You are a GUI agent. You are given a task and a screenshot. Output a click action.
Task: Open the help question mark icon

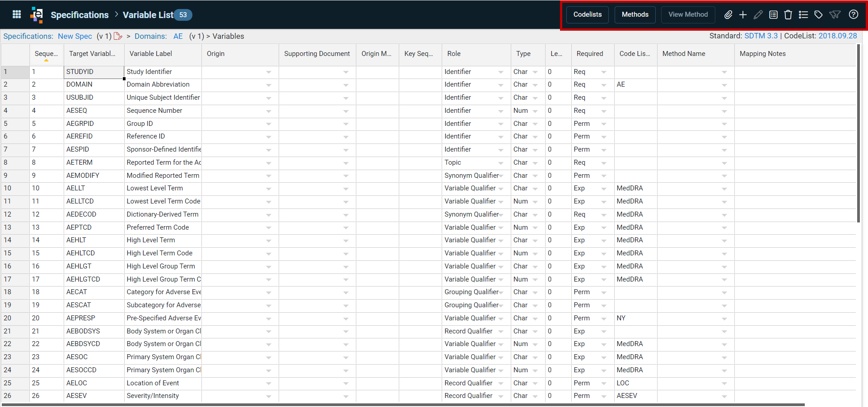click(x=854, y=14)
